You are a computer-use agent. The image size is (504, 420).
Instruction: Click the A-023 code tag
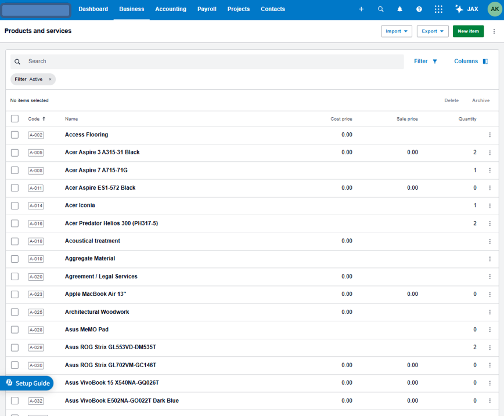(x=35, y=295)
